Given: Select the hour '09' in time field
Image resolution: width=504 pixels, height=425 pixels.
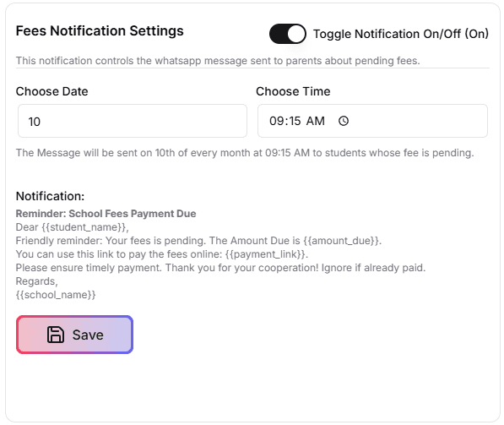Looking at the screenshot, I should tap(276, 122).
